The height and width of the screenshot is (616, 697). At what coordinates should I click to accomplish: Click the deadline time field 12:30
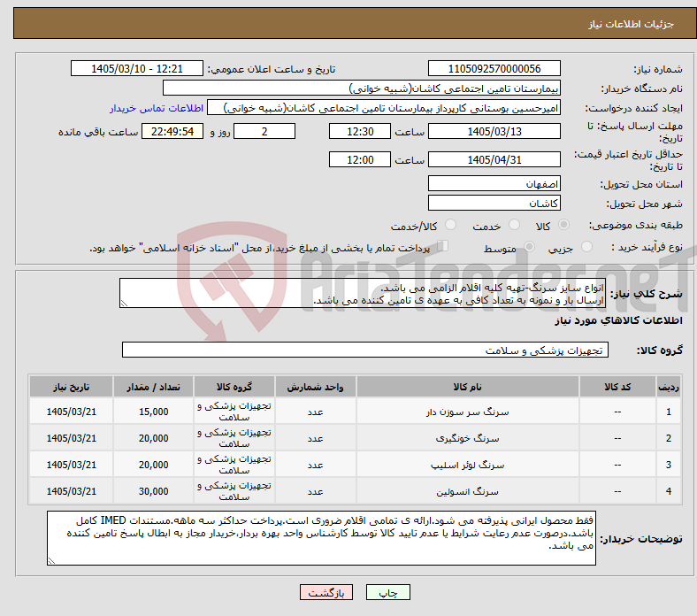(x=360, y=131)
